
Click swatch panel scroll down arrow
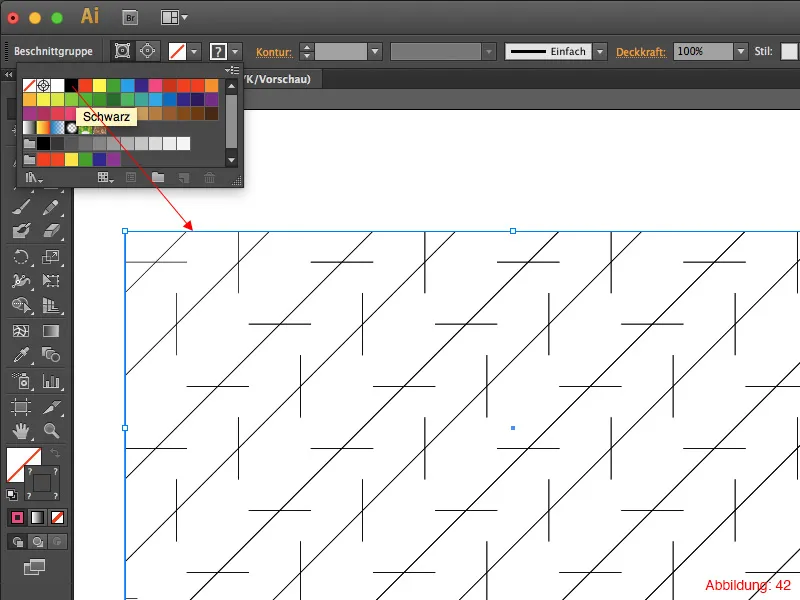232,160
